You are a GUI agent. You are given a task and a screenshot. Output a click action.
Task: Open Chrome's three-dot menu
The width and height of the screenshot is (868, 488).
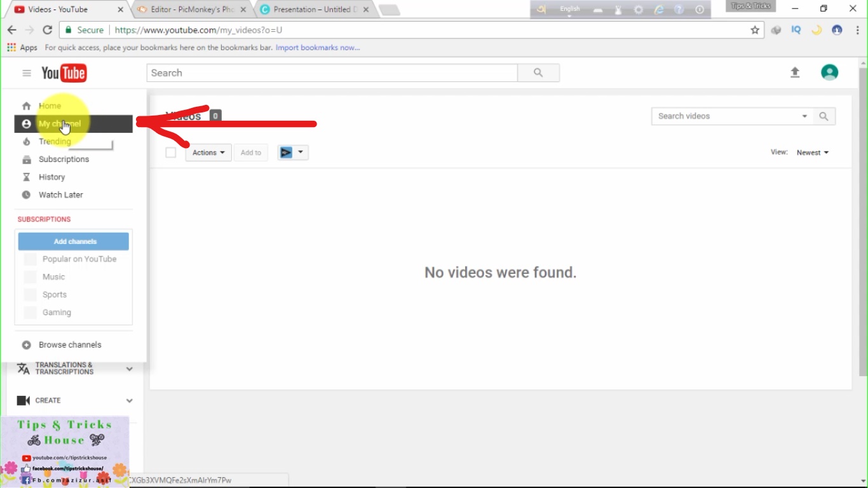858,30
